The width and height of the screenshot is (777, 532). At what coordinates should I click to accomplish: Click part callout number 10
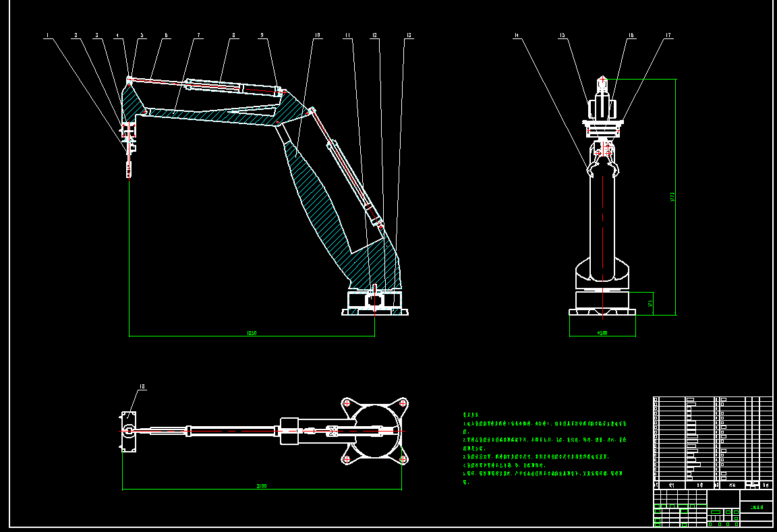tap(317, 35)
